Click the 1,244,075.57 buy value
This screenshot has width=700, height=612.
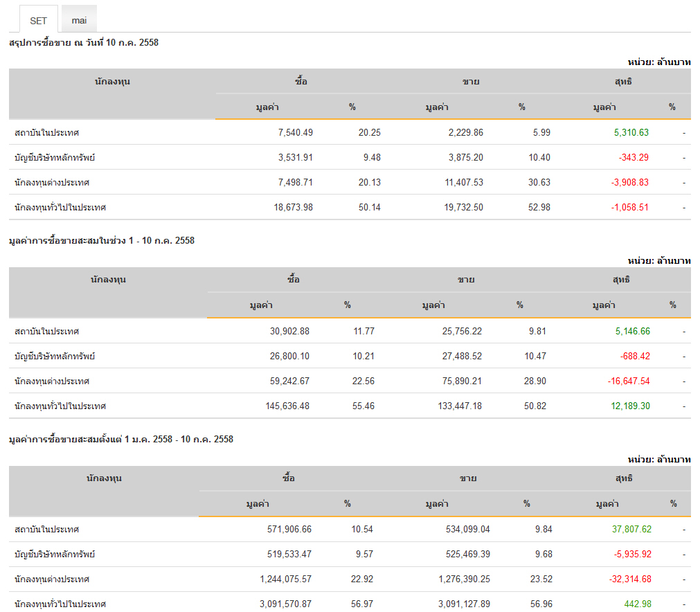point(286,579)
